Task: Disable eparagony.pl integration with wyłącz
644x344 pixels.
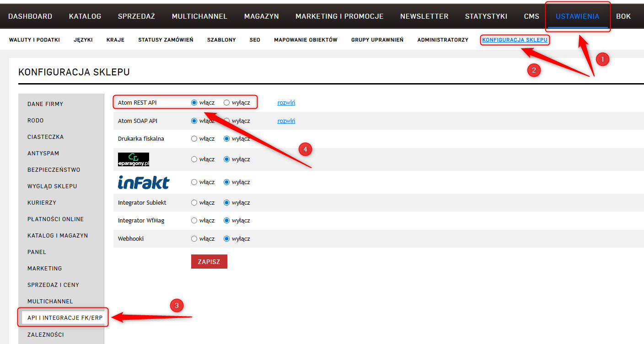Action: (226, 159)
